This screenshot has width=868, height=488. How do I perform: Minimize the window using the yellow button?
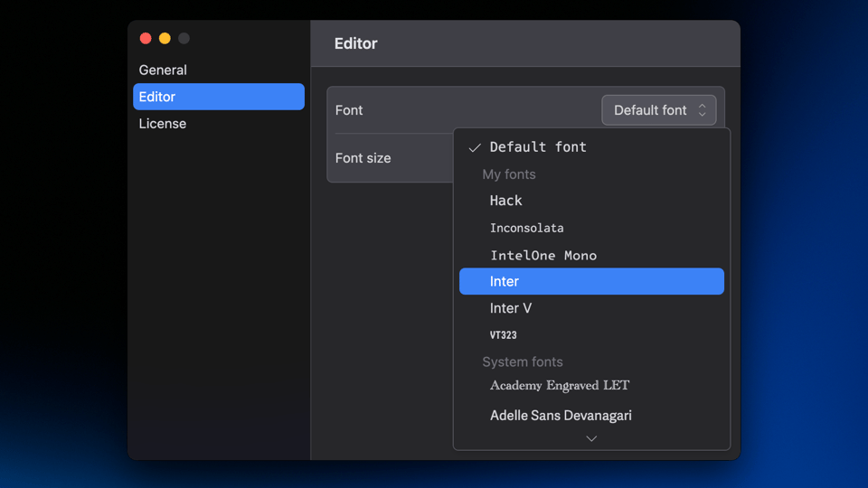165,38
